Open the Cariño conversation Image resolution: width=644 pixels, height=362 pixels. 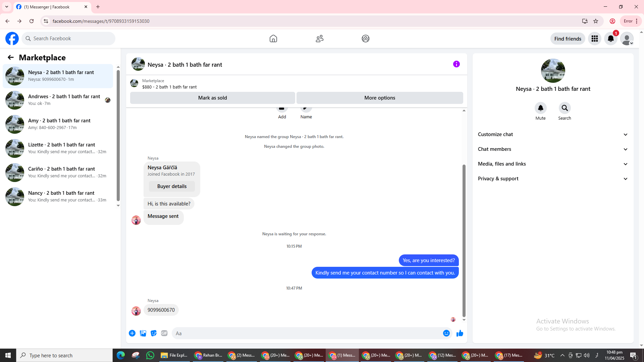[58, 173]
